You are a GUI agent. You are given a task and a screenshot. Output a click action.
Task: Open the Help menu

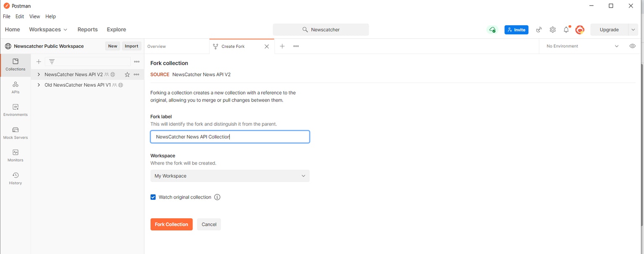51,16
